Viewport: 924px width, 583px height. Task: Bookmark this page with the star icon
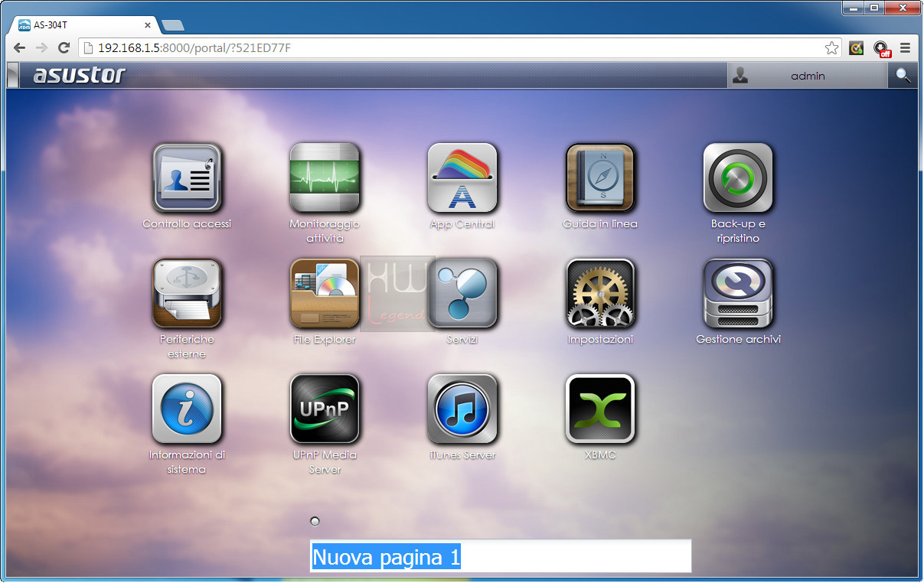pyautogui.click(x=831, y=48)
